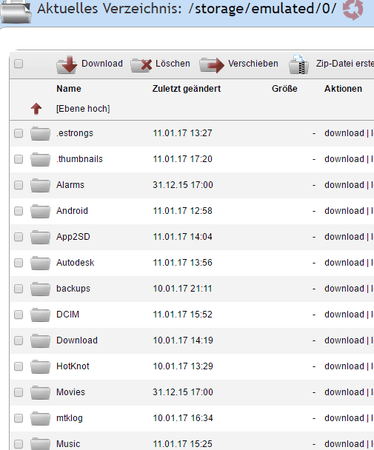The width and height of the screenshot is (374, 450).
Task: Sort by the Name column header
Action: click(69, 89)
